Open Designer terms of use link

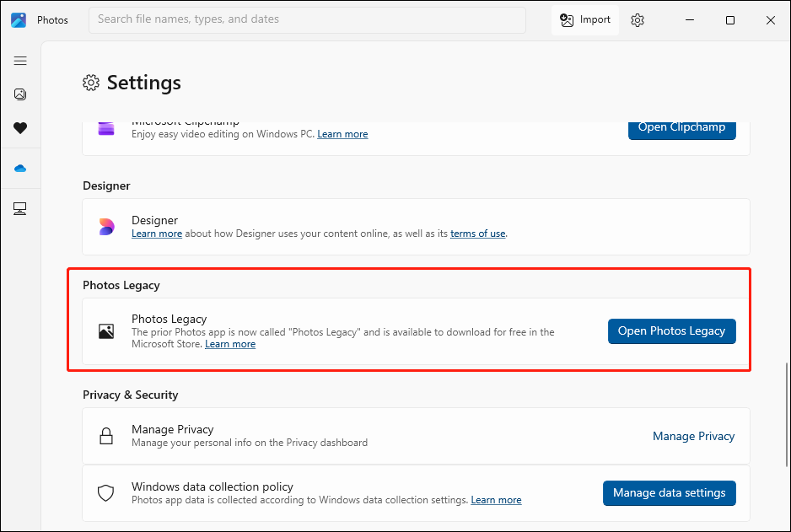[478, 234]
